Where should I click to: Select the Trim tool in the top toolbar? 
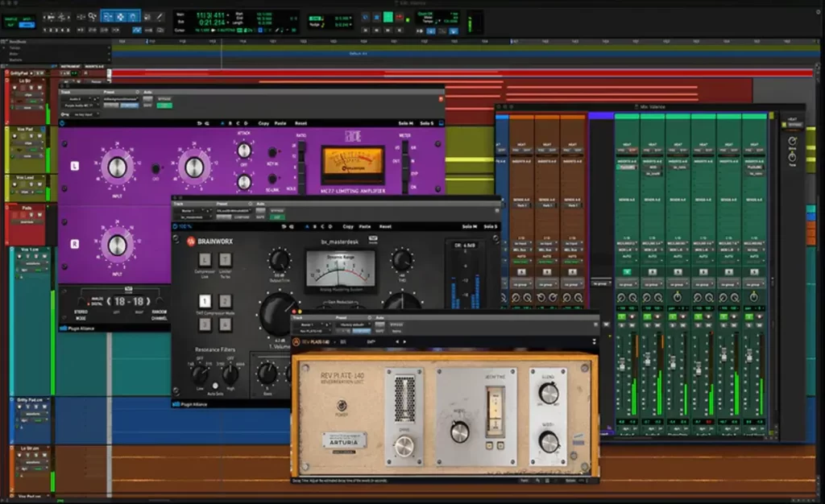click(108, 17)
